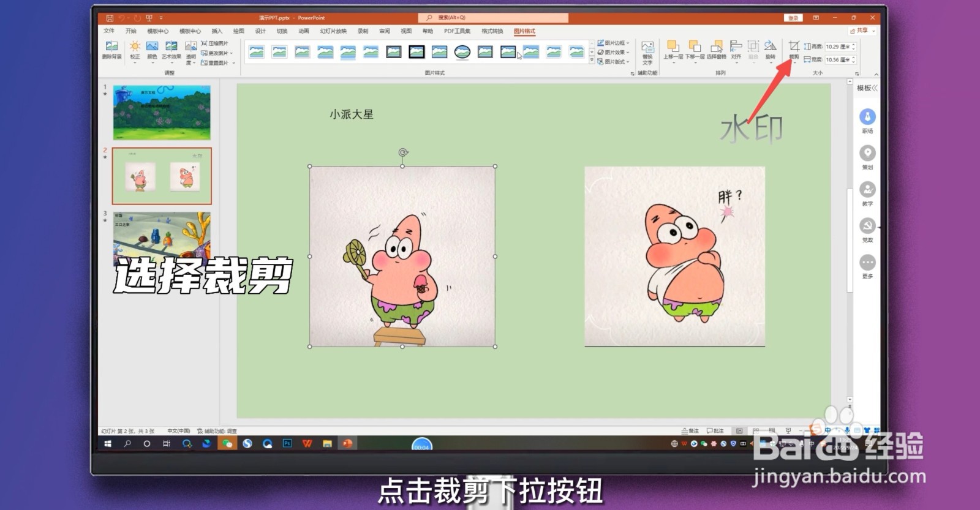Increase picture height with stepper up arrow
This screenshot has width=980, height=510.
[853, 45]
